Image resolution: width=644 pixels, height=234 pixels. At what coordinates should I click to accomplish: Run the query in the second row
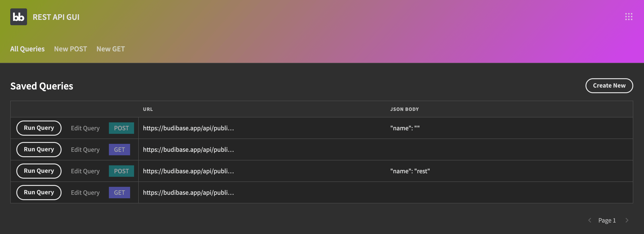[x=39, y=150]
